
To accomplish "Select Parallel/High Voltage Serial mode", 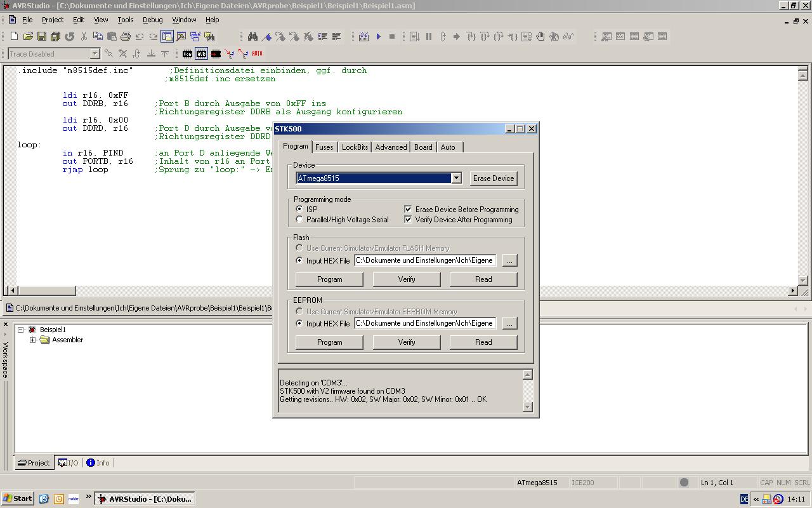I will 299,220.
